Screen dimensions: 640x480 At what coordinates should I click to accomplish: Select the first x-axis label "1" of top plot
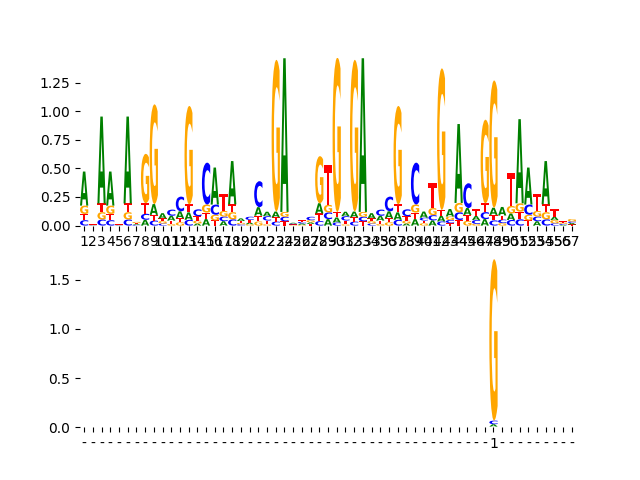pyautogui.click(x=84, y=242)
